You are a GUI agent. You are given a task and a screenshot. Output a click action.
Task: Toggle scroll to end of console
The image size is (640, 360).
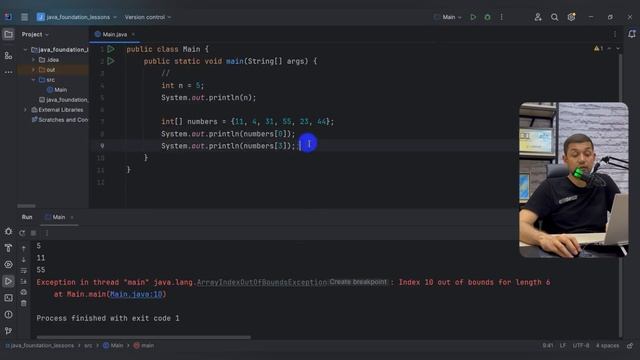coord(24,281)
